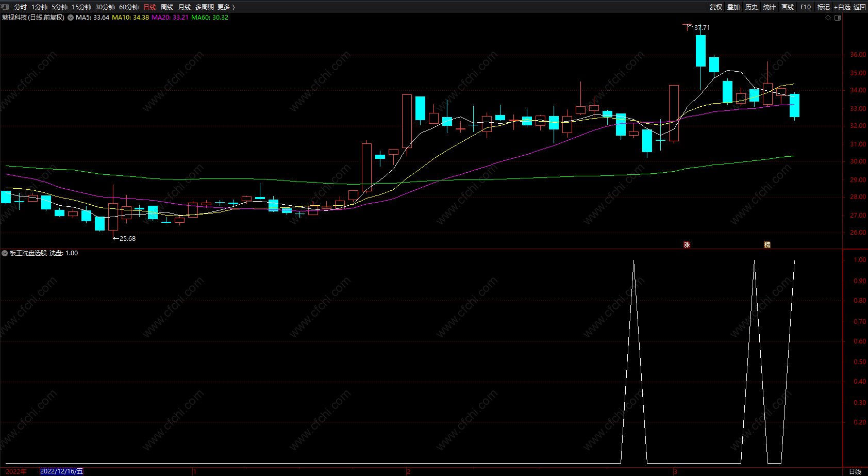Switch to the 分时 chart tab
The width and height of the screenshot is (868, 476).
point(21,7)
